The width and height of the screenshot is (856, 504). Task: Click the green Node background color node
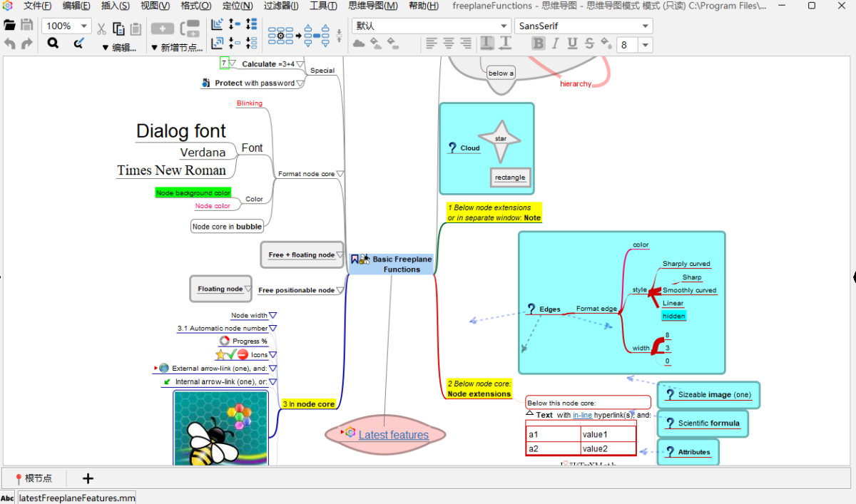[x=193, y=192]
